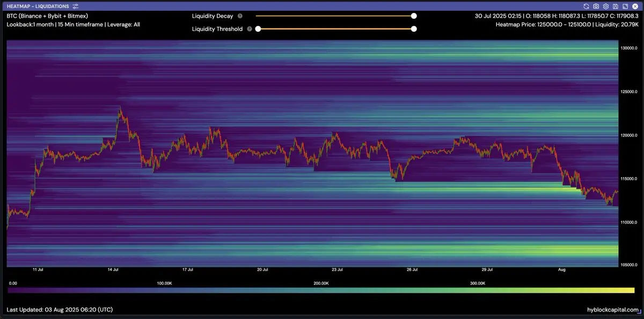Click the 120000.0 price axis label

point(629,135)
